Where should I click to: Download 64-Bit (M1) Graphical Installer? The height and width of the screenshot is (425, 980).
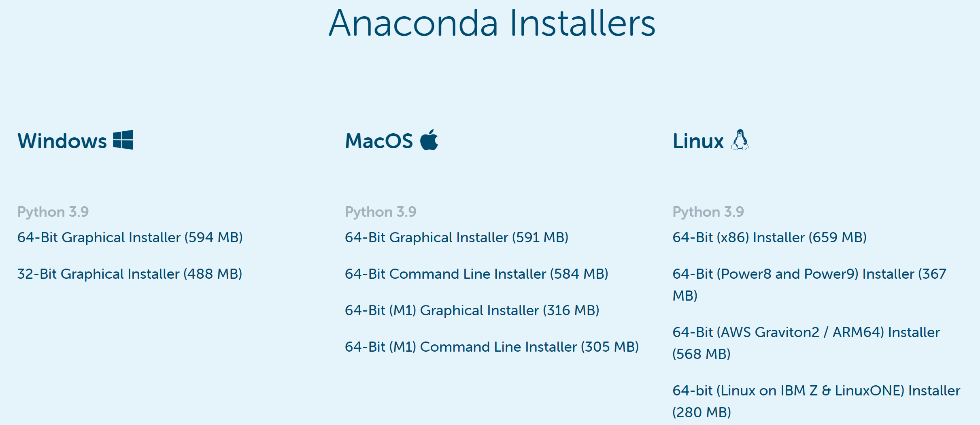[472, 310]
